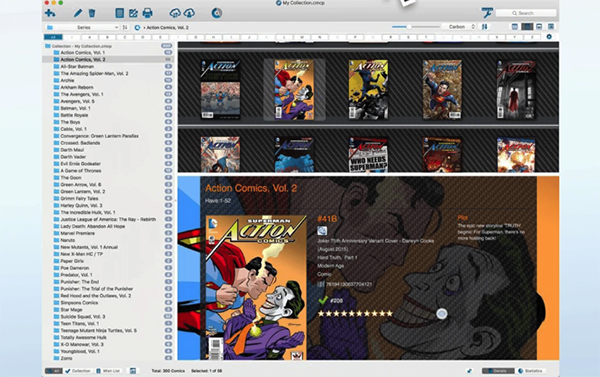Switch to the Details panel view

point(498,370)
